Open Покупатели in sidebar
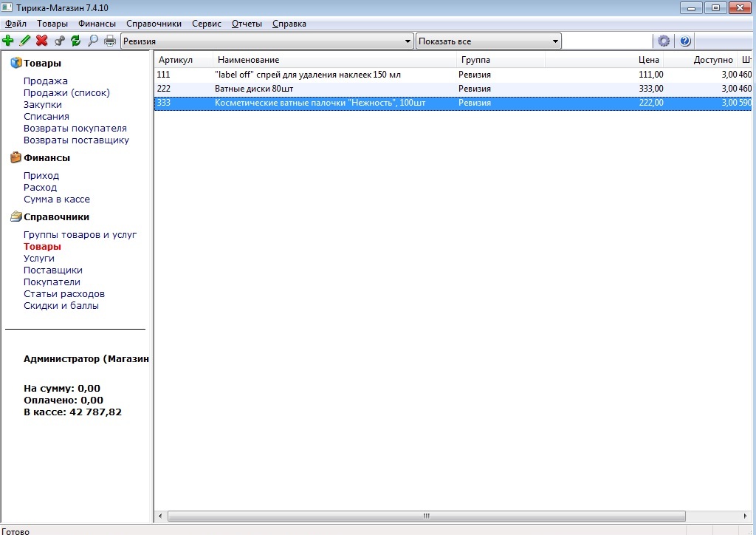756x535 pixels. [x=52, y=282]
